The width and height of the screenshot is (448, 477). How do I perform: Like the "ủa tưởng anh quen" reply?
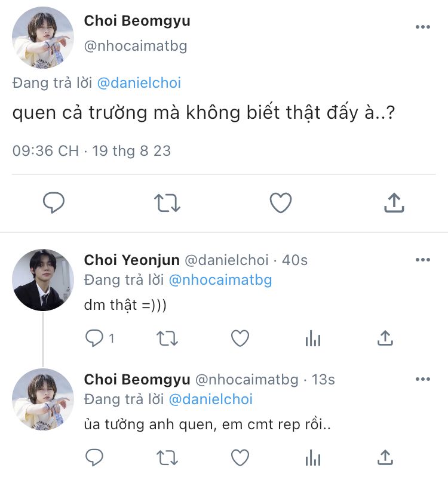(240, 458)
